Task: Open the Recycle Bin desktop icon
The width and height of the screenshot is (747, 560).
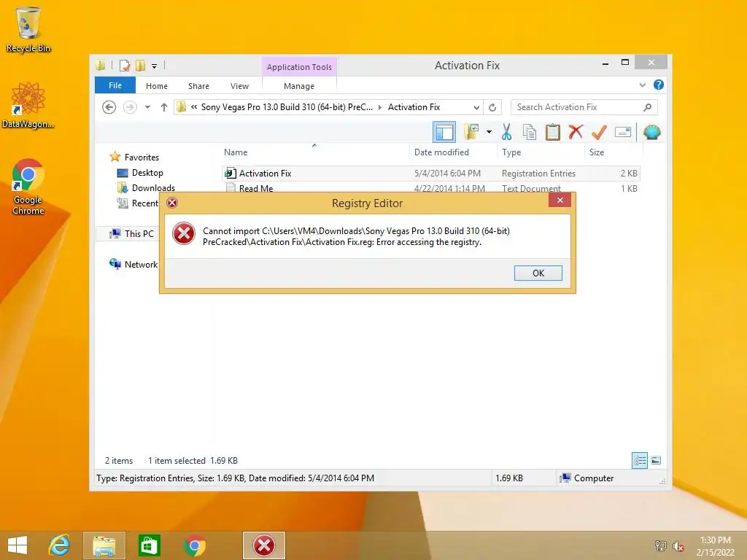Action: [x=28, y=29]
